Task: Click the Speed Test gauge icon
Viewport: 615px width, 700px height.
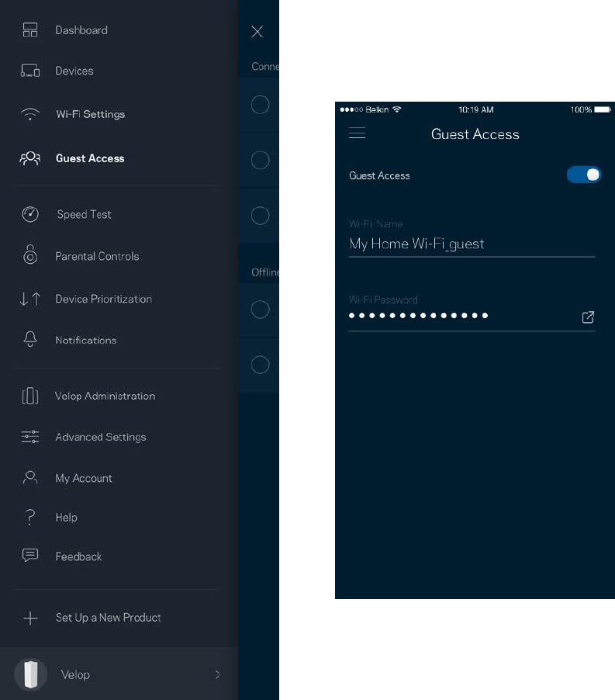Action: [30, 214]
